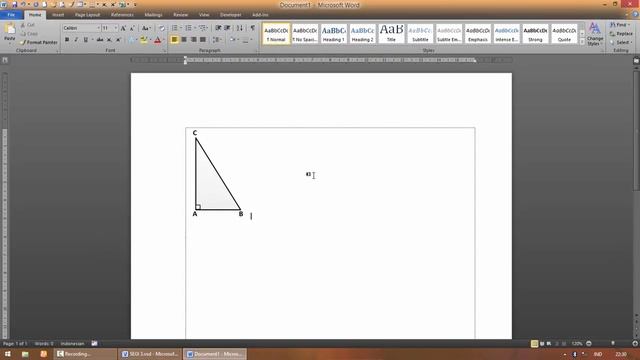Image resolution: width=640 pixels, height=360 pixels.
Task: Click the Shading paint bucket icon
Action: tap(232, 40)
